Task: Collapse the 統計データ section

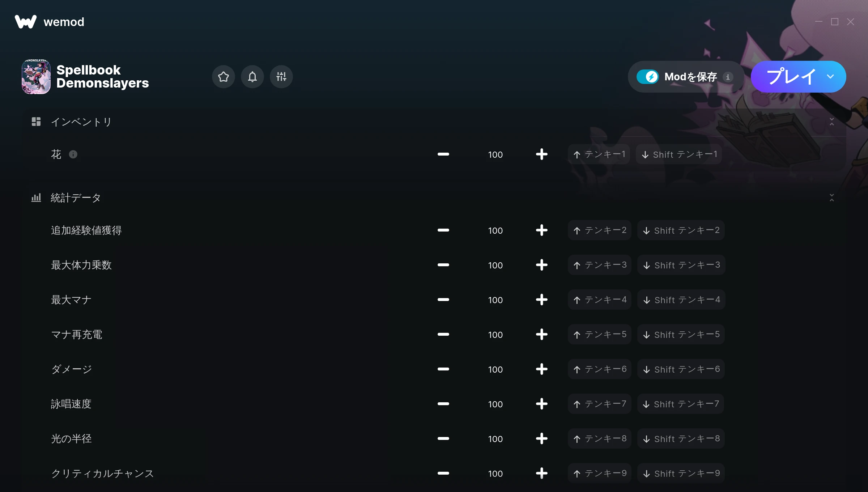Action: click(831, 198)
